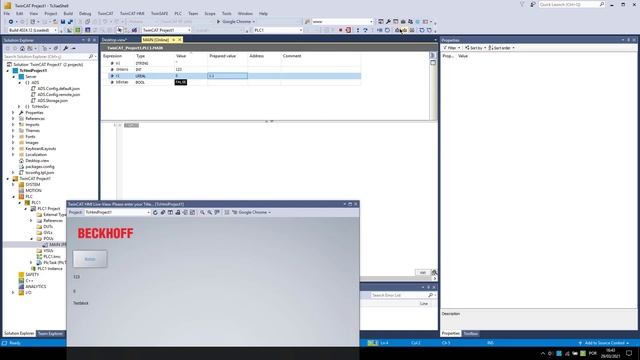Focus the Quick Launch search field
This screenshot has height=360, width=640.
[x=568, y=4]
